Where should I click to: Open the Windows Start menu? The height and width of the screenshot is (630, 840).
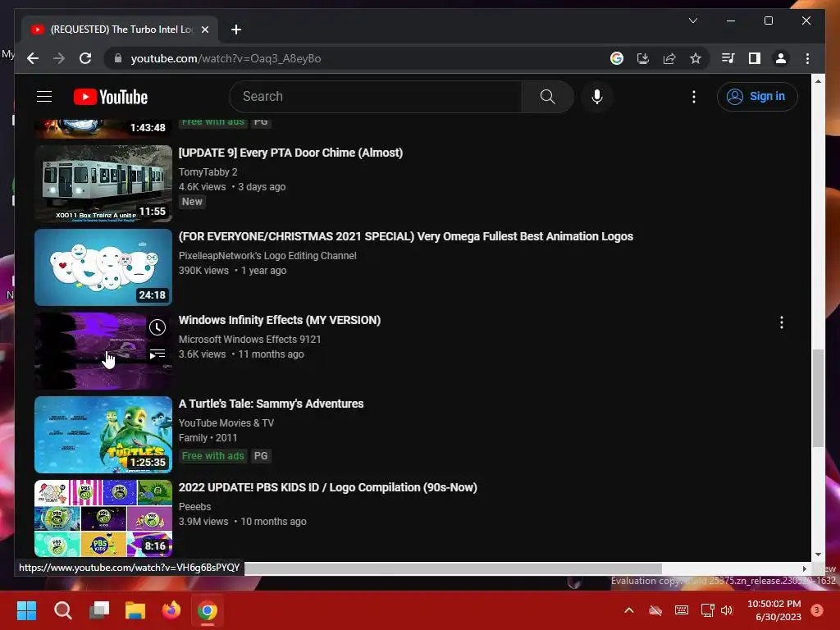pyautogui.click(x=26, y=610)
